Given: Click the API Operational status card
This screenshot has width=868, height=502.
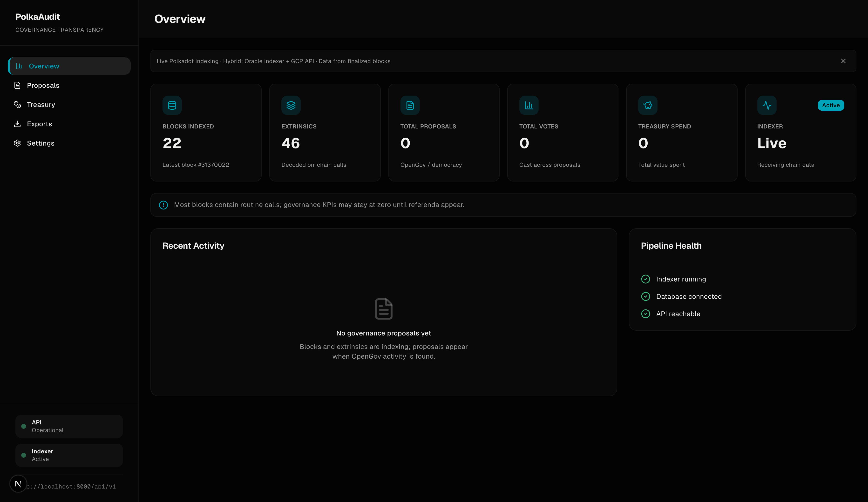Looking at the screenshot, I should 69,426.
